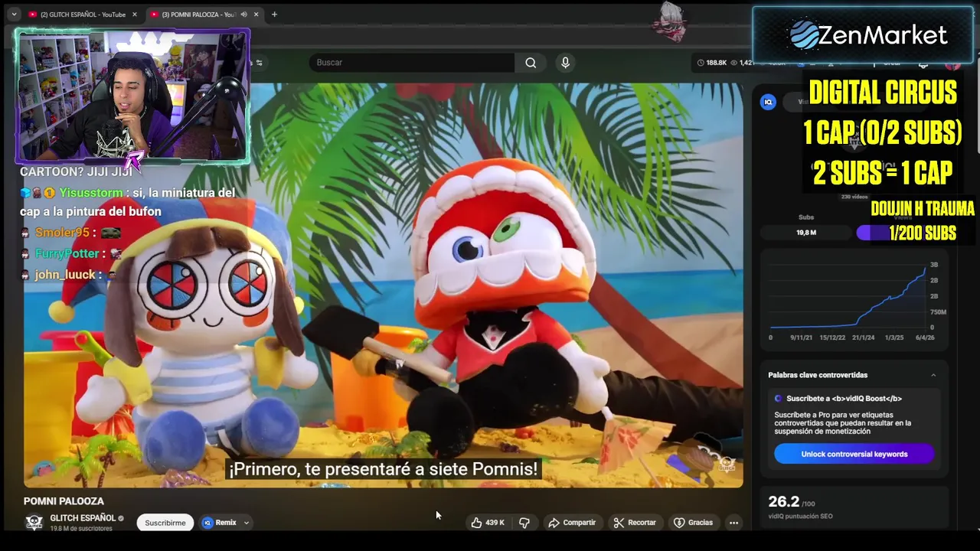Image resolution: width=980 pixels, height=551 pixels.
Task: Open a new browser tab
Action: tap(274, 14)
